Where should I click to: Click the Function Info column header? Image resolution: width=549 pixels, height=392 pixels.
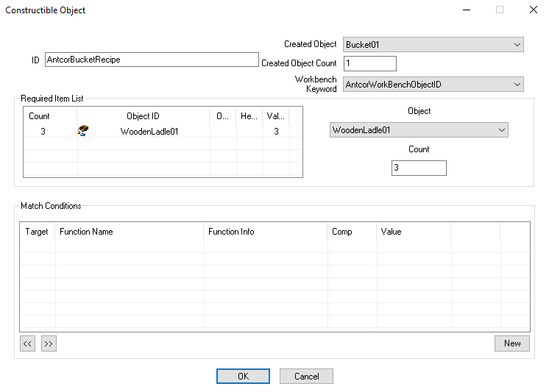pyautogui.click(x=265, y=232)
